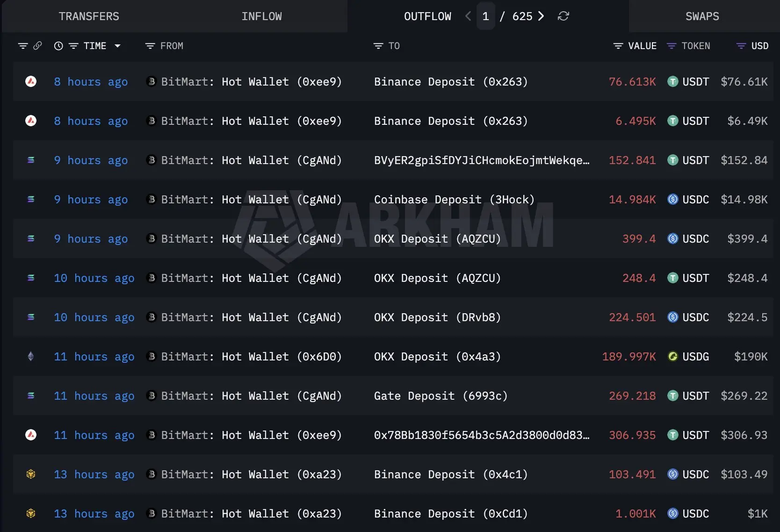780x532 pixels.
Task: Open Binance Deposit (0x263) on 76.613K row
Action: coord(451,81)
